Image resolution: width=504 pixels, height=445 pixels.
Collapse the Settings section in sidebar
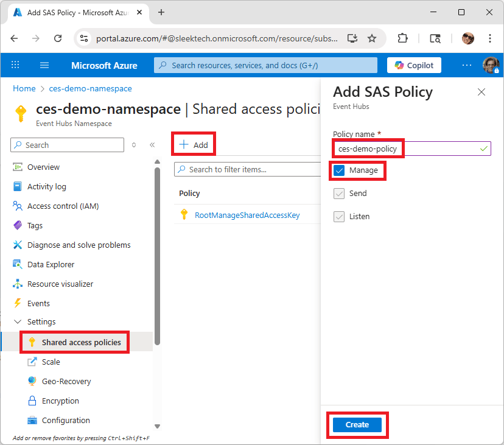[18, 321]
